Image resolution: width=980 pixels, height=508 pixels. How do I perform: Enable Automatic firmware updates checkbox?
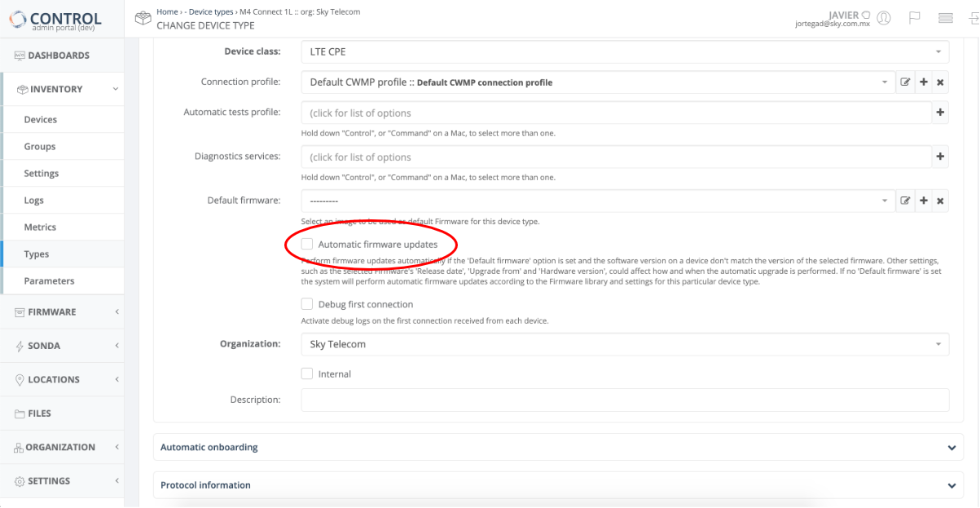(307, 244)
